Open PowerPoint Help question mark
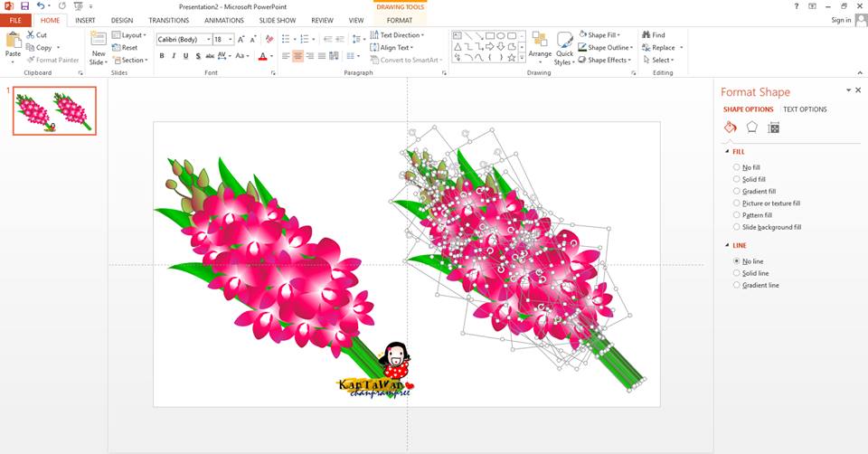868x454 pixels. pos(797,6)
